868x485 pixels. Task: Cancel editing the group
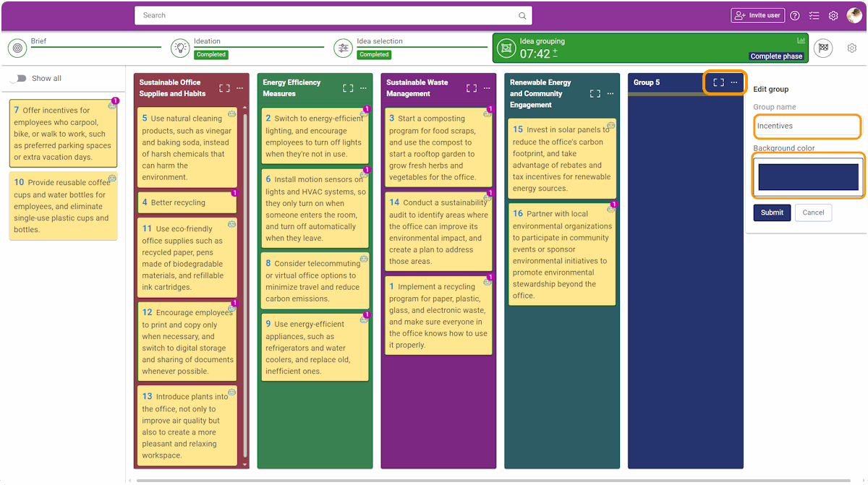813,213
